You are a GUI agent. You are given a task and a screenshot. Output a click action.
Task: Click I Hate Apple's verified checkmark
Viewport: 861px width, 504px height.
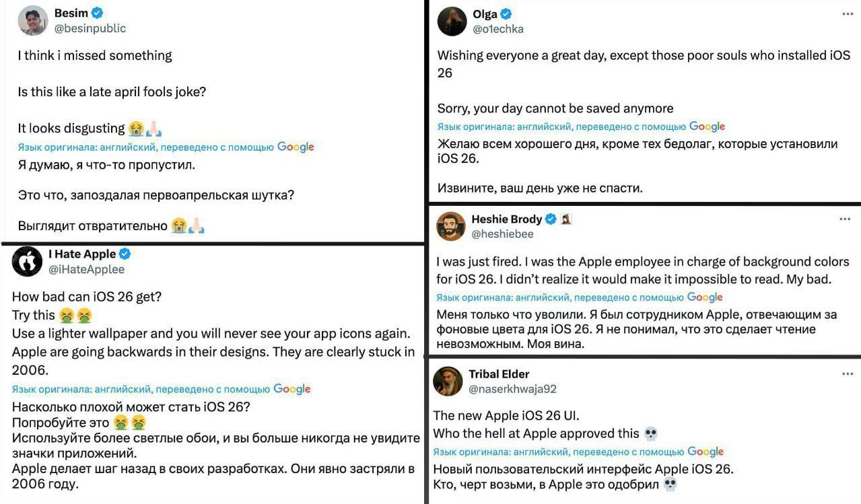125,254
